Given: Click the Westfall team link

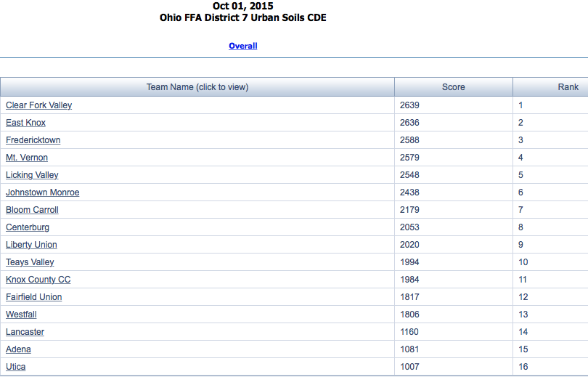Looking at the screenshot, I should [21, 315].
